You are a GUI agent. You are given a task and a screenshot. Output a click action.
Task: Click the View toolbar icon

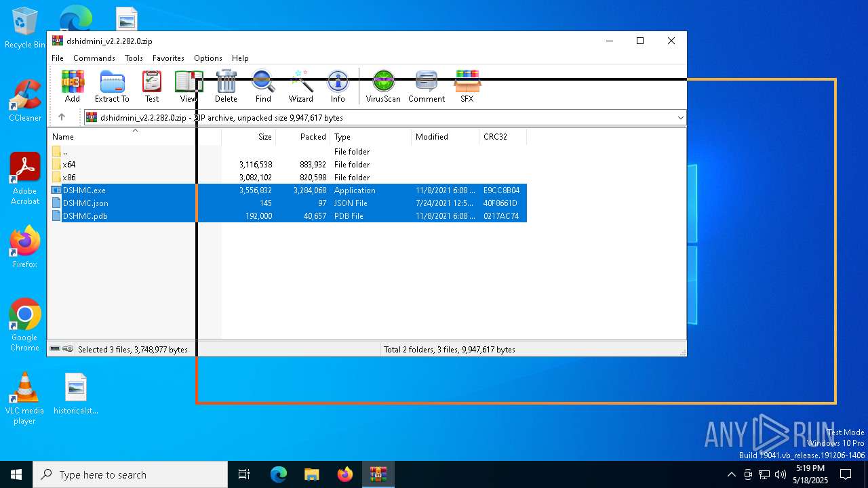(x=189, y=86)
